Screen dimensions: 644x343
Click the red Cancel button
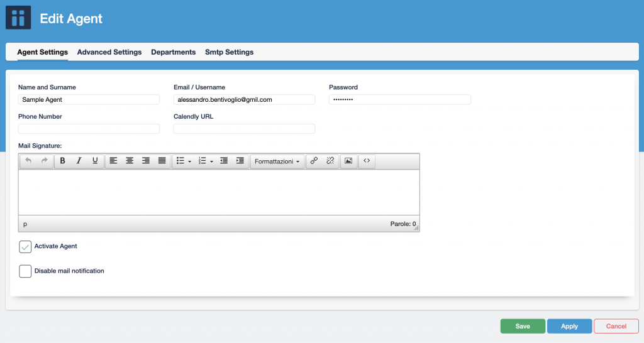point(616,326)
